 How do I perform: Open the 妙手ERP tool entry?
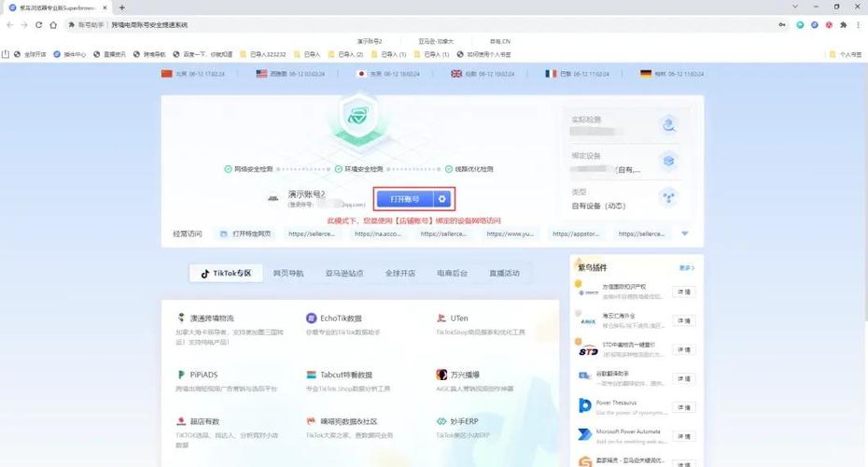click(x=457, y=421)
